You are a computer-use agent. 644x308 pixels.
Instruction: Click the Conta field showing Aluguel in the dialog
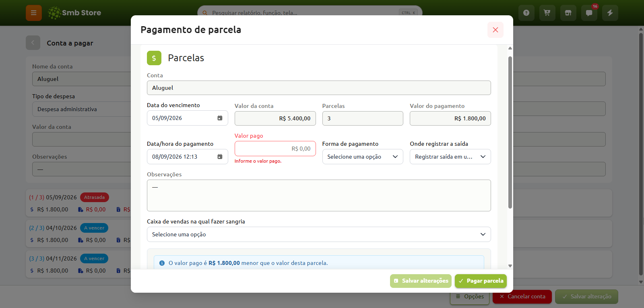coord(319,88)
